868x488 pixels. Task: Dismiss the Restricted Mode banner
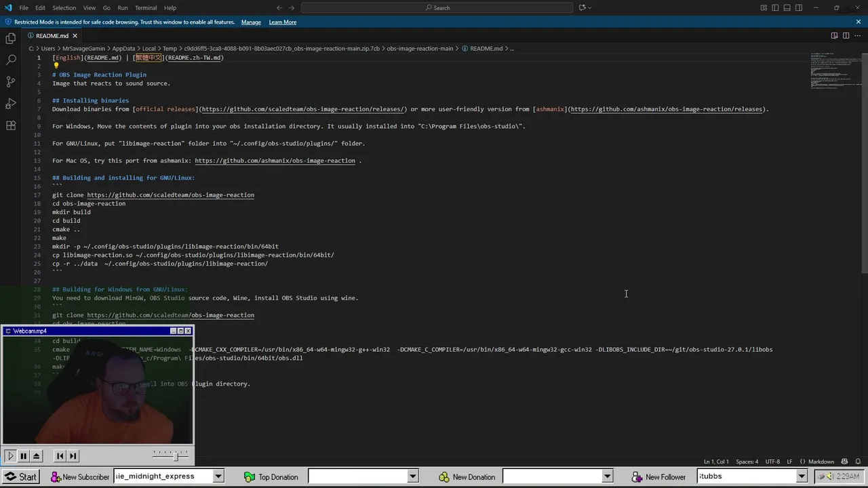[858, 22]
